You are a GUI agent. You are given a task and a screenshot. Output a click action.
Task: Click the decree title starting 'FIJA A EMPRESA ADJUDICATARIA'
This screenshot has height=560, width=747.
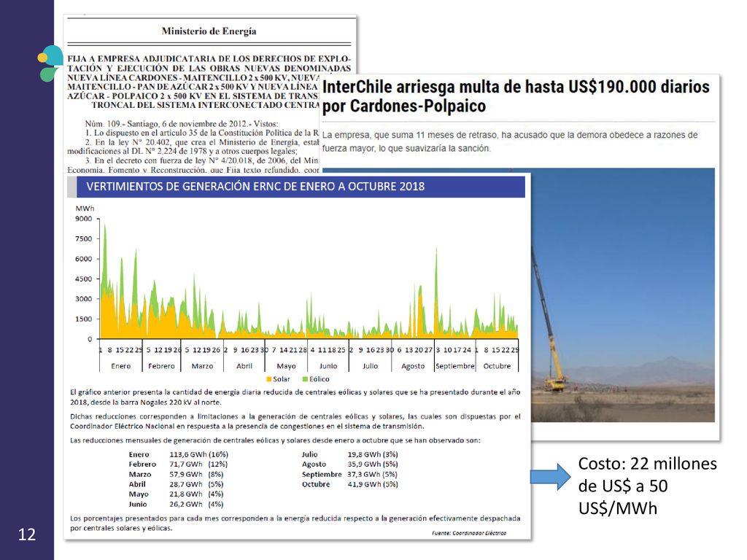209,82
